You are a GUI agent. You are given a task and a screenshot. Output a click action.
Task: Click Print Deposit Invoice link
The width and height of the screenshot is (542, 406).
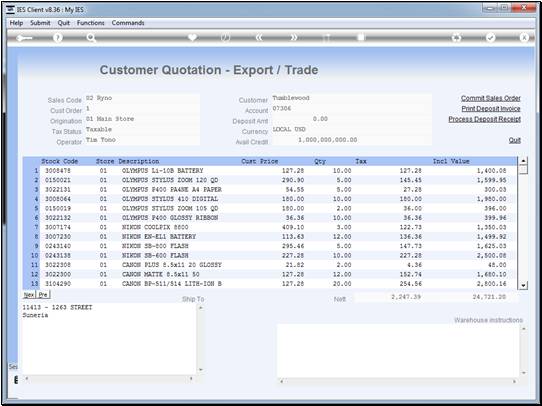(x=491, y=109)
